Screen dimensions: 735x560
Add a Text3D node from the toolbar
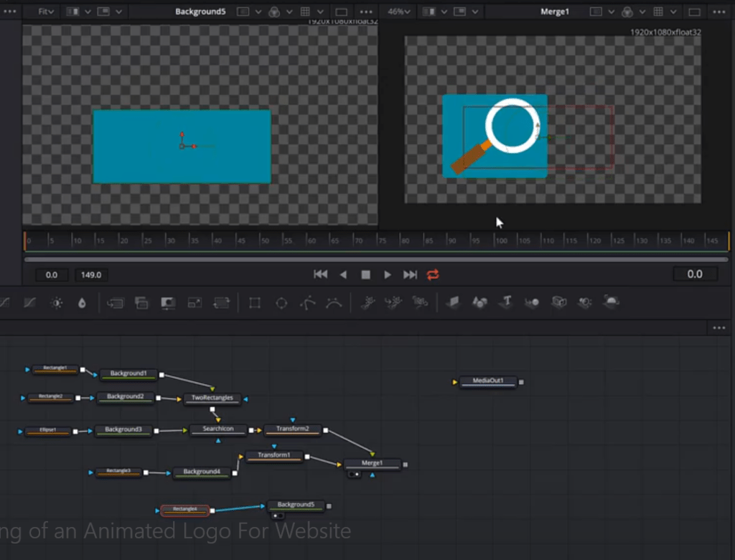point(505,303)
